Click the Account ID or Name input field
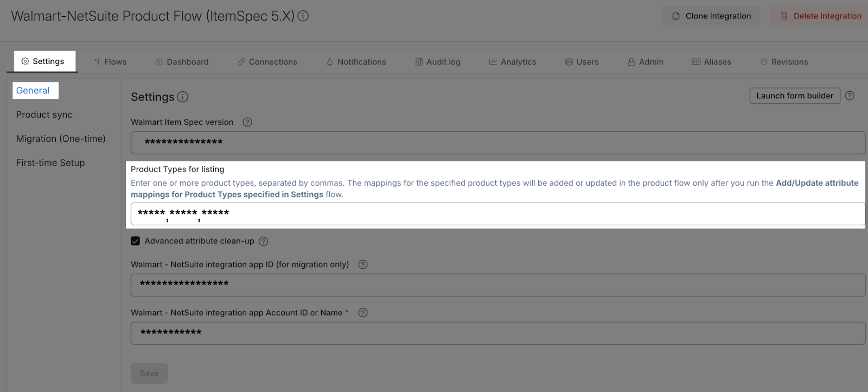This screenshot has width=868, height=392. (x=498, y=333)
